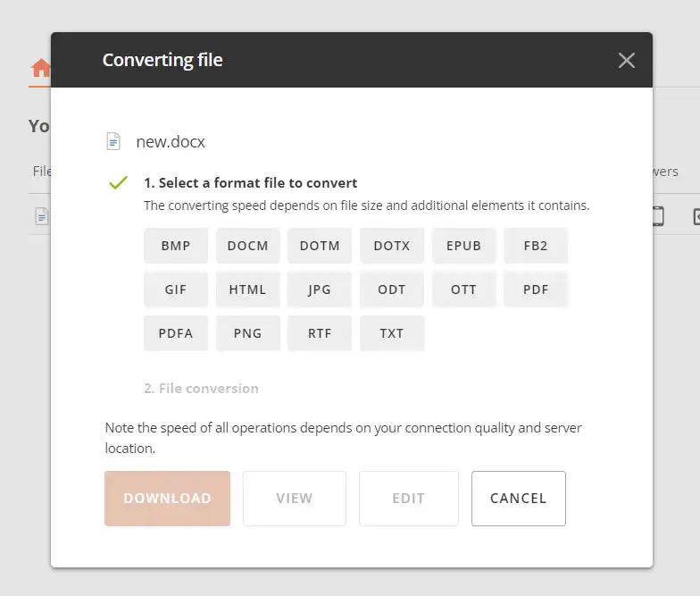Pick DOTM format for conversion

[320, 246]
